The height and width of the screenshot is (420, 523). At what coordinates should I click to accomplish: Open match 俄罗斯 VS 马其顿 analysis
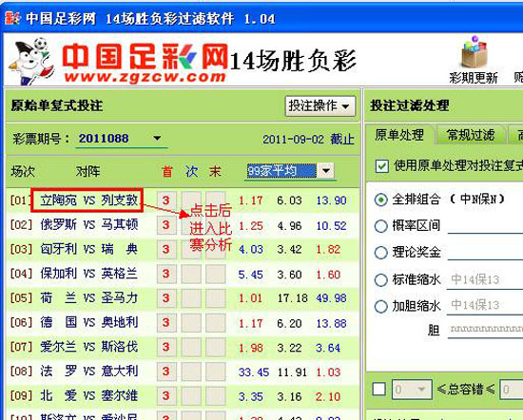(x=89, y=224)
